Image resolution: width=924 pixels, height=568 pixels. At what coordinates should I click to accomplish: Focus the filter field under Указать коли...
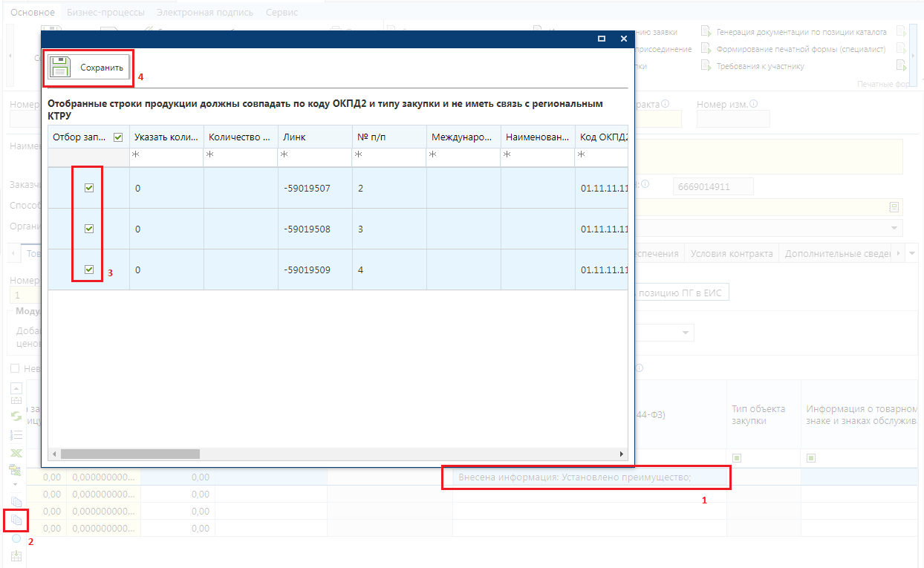[x=166, y=157]
